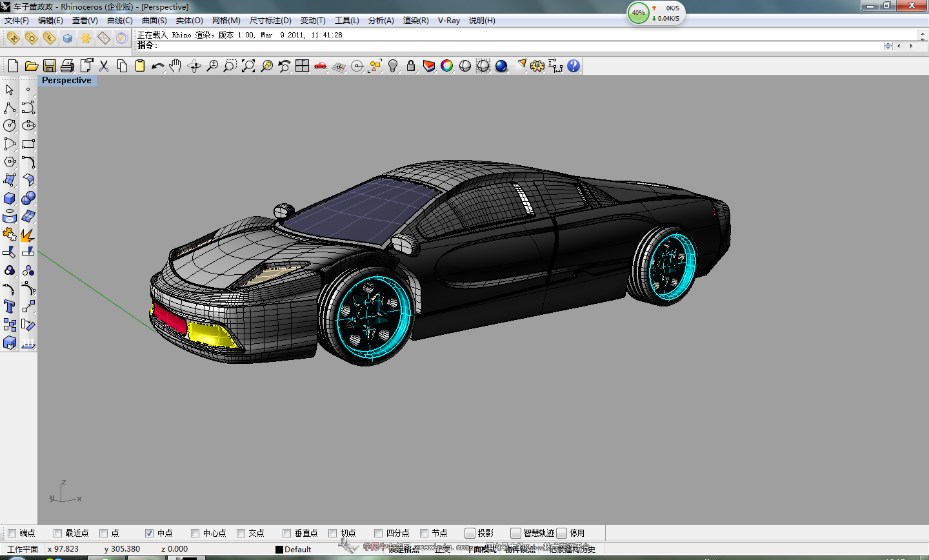Open the 渲染(R) menu
The height and width of the screenshot is (560, 929).
click(x=415, y=21)
